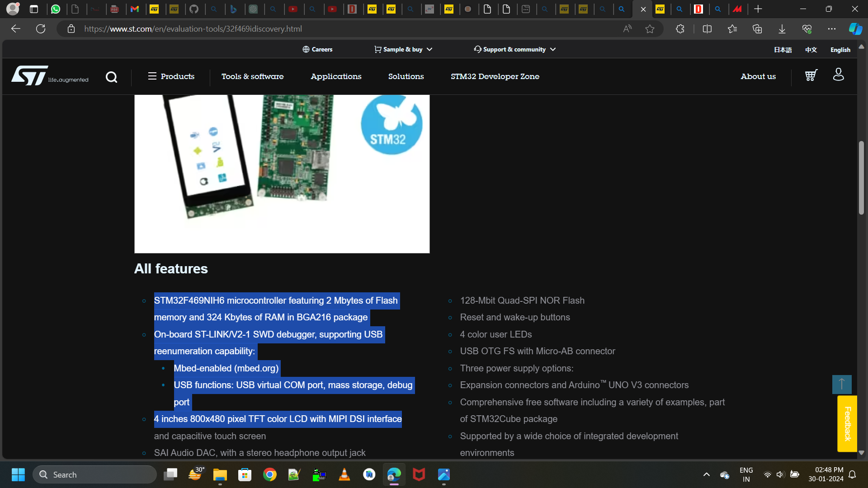Open the user account icon
868x488 pixels.
coord(838,75)
